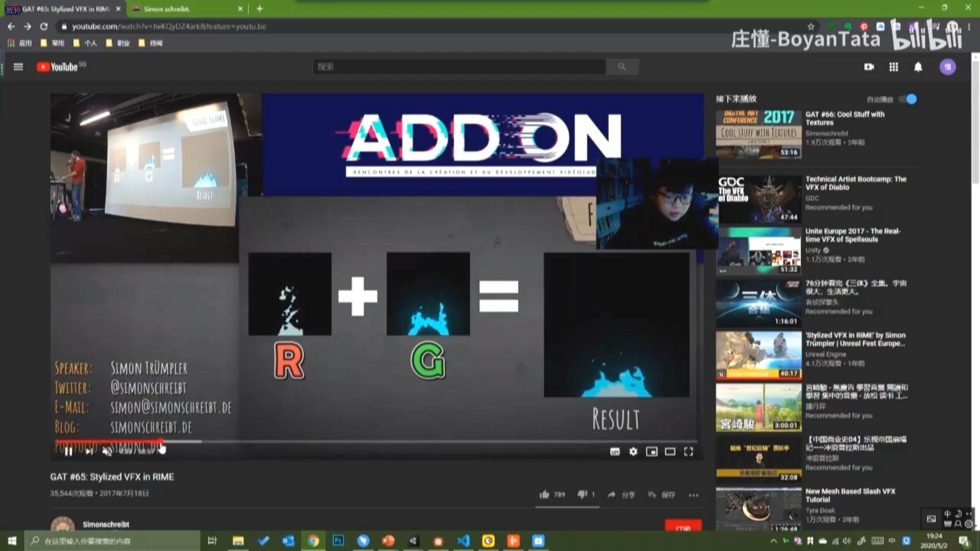Open a new browser tab
The width and height of the screenshot is (980, 551).
point(260,9)
